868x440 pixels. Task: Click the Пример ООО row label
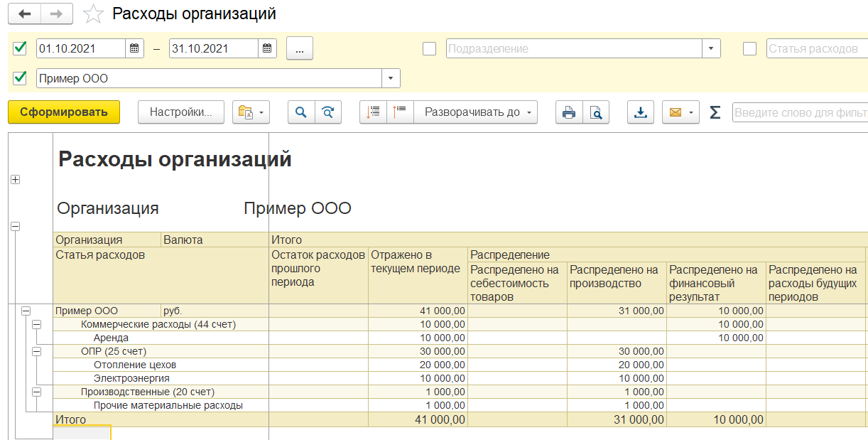click(x=87, y=311)
